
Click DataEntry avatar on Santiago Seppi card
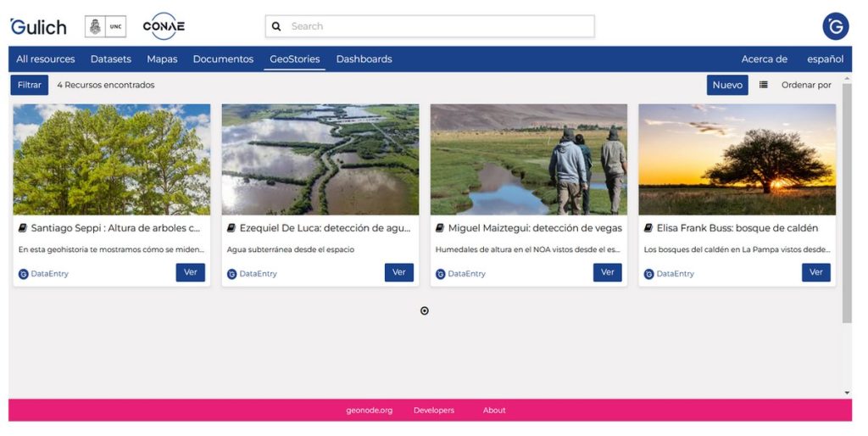pos(23,274)
